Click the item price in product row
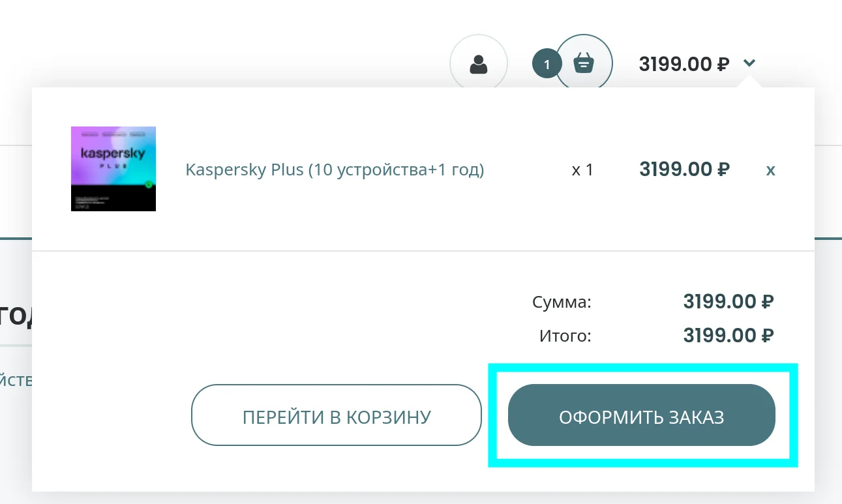The height and width of the screenshot is (504, 842). pos(684,170)
